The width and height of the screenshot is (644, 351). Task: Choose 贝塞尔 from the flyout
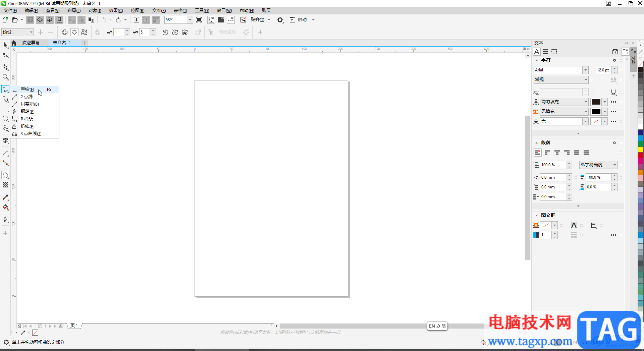point(35,104)
